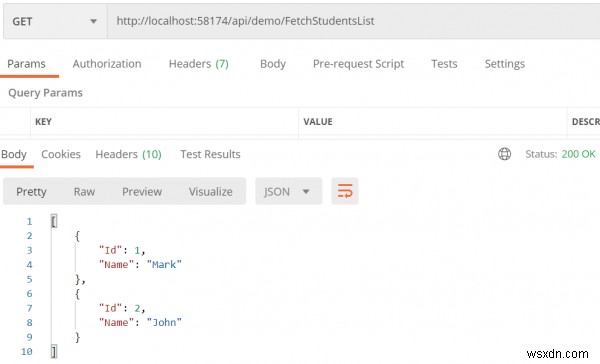Open the response Cookies tab
The width and height of the screenshot is (600, 364).
61,154
